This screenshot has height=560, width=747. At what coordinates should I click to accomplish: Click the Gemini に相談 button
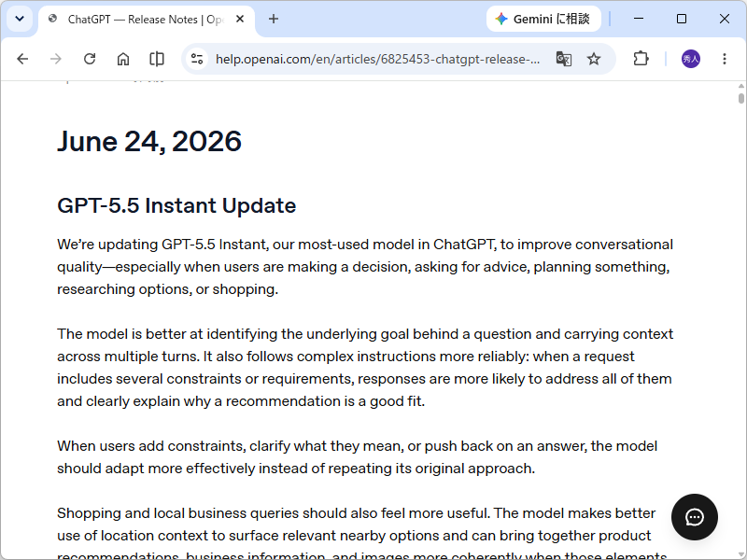click(543, 19)
